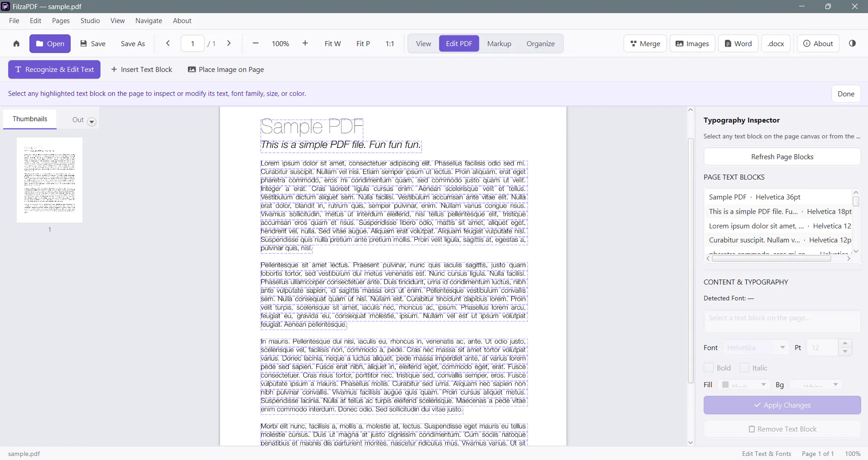Click the Done button
The width and height of the screenshot is (868, 460).
point(846,94)
